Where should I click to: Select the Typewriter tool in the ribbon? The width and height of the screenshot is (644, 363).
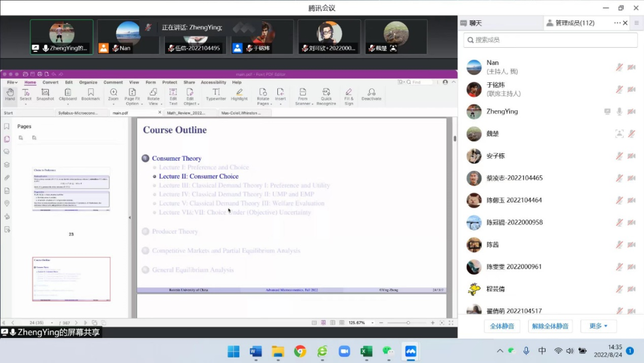click(x=216, y=94)
